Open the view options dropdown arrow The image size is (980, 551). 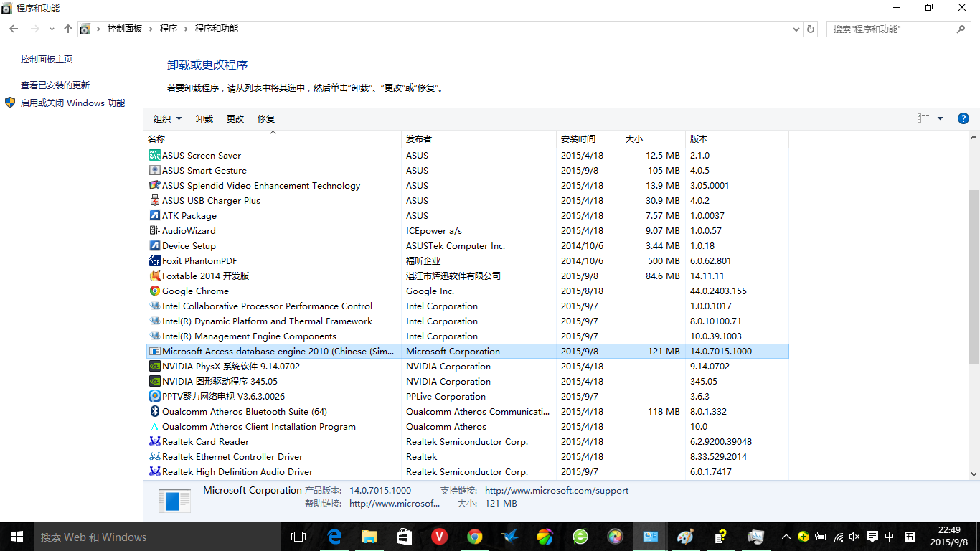coord(941,118)
